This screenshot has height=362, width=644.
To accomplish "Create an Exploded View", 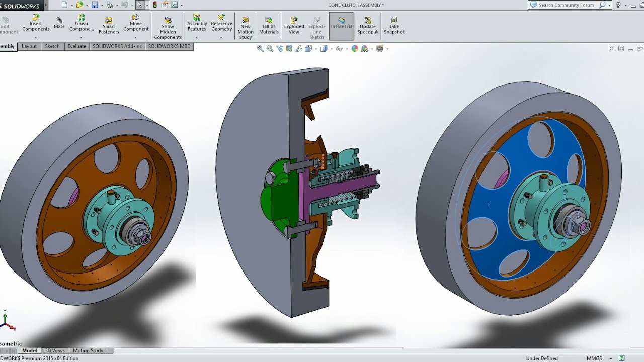I will (x=294, y=25).
